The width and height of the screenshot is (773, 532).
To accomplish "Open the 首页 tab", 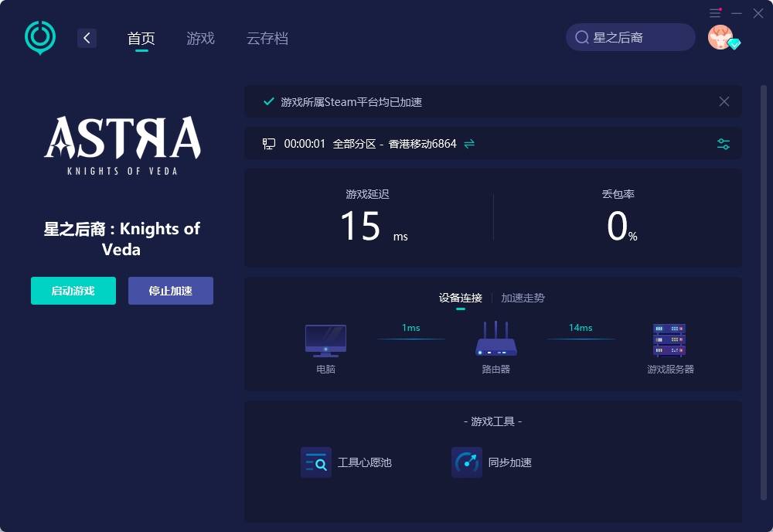I will 141,39.
